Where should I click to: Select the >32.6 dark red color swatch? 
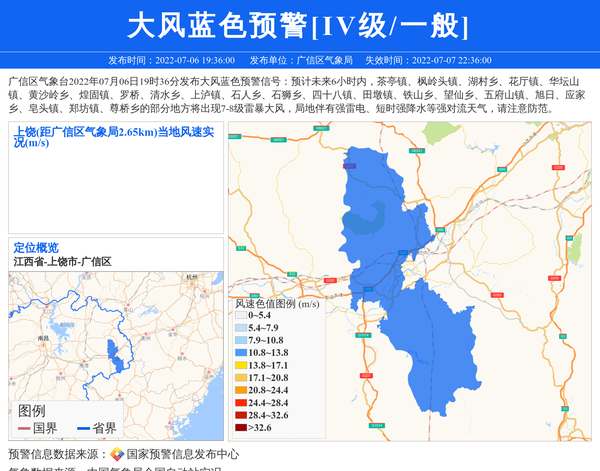pyautogui.click(x=240, y=428)
